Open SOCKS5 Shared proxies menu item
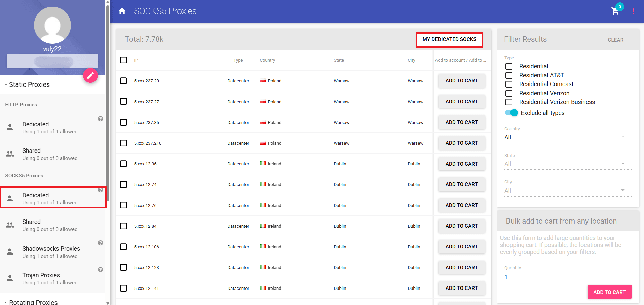This screenshot has height=305, width=644. (50, 225)
